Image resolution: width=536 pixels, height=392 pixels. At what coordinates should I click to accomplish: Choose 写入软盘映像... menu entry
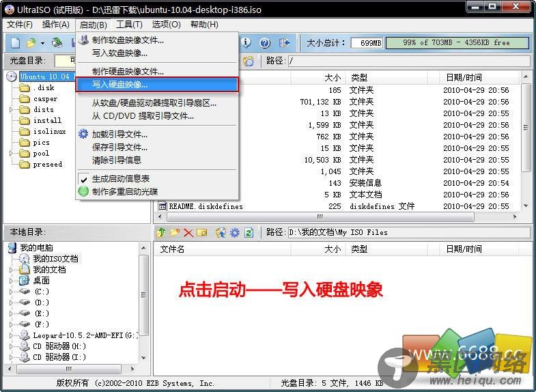coord(157,53)
